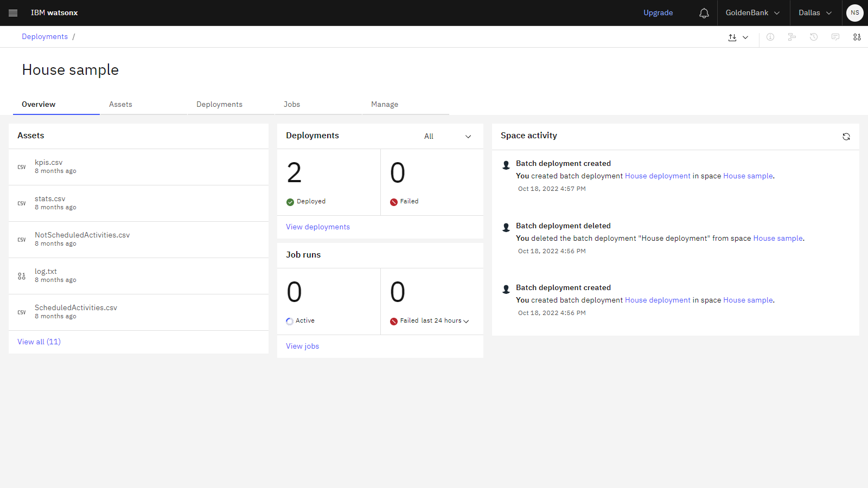The width and height of the screenshot is (868, 488).
Task: Open House sample link in deleted activity
Action: 778,239
